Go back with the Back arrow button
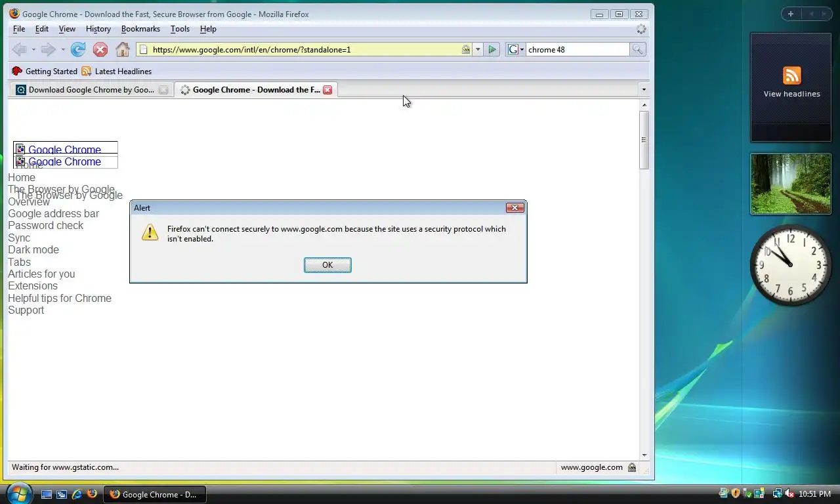The height and width of the screenshot is (504, 840). click(19, 49)
